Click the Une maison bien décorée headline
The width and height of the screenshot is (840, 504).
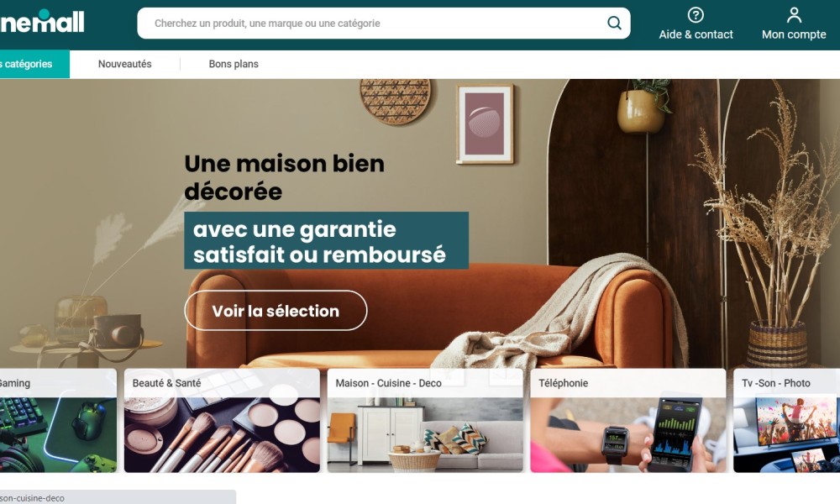click(x=285, y=177)
